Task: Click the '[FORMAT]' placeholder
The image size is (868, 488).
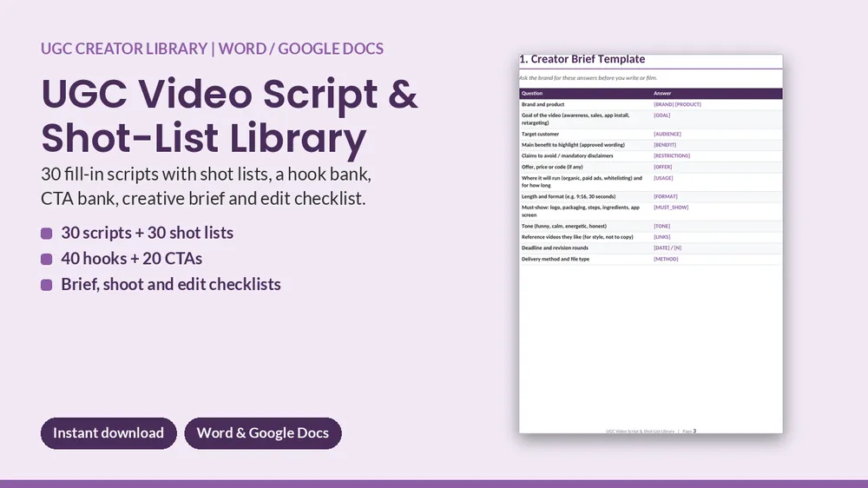Action: click(666, 196)
